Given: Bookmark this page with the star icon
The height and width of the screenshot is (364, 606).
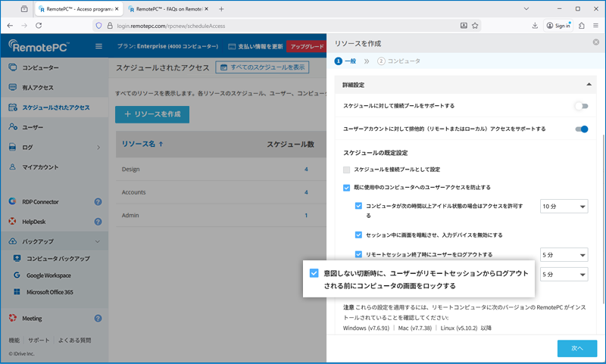Looking at the screenshot, I should click(x=475, y=26).
